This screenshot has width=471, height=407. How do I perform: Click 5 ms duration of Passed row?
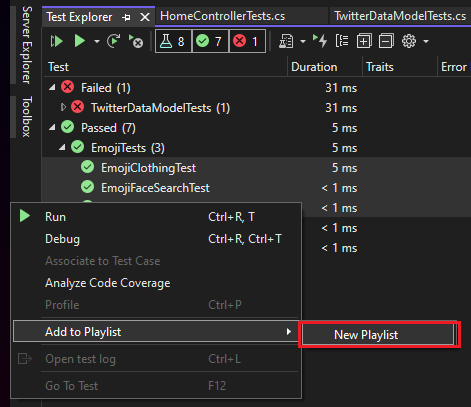click(x=344, y=128)
